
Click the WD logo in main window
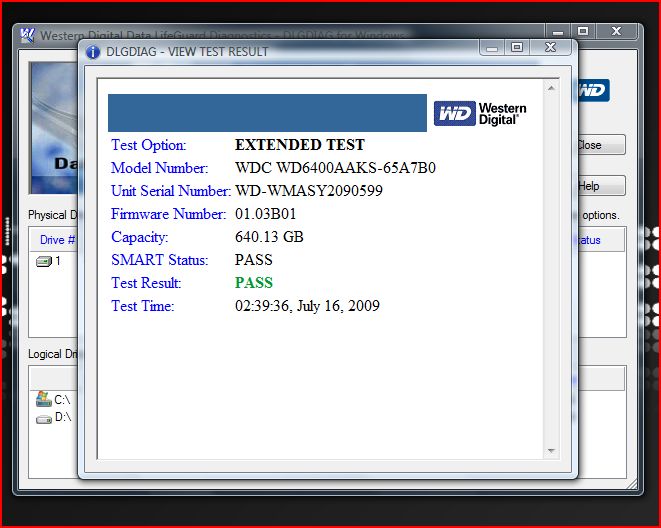pos(594,90)
